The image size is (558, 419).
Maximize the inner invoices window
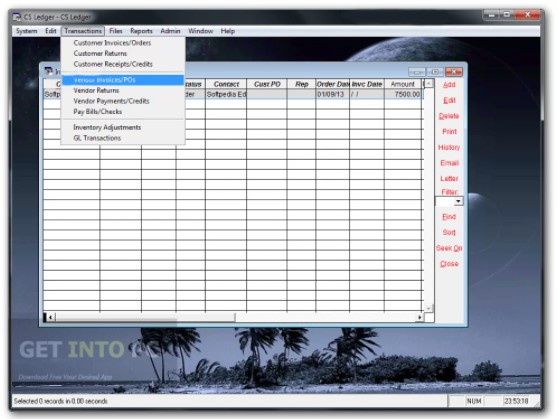pyautogui.click(x=435, y=72)
